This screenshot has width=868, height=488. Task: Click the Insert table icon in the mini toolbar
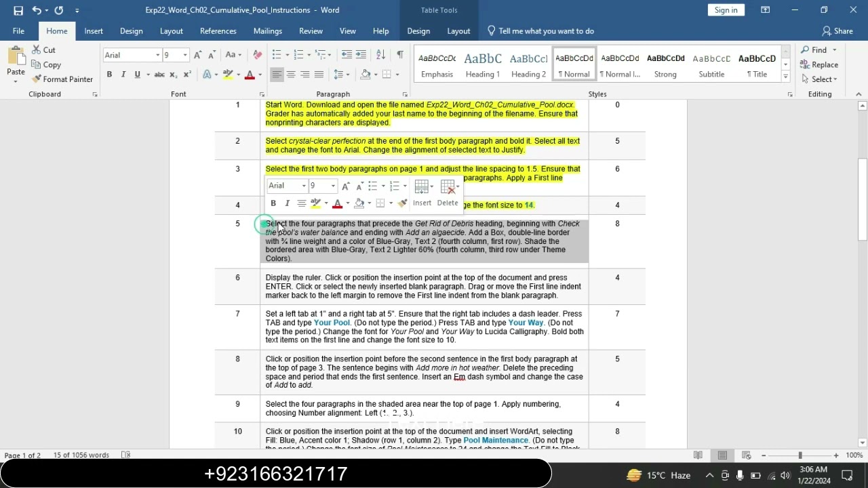click(x=422, y=193)
